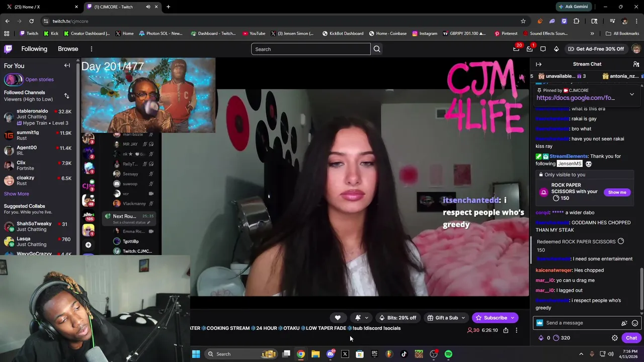Follow channel with the heart button
The image size is (644, 362).
click(338, 318)
